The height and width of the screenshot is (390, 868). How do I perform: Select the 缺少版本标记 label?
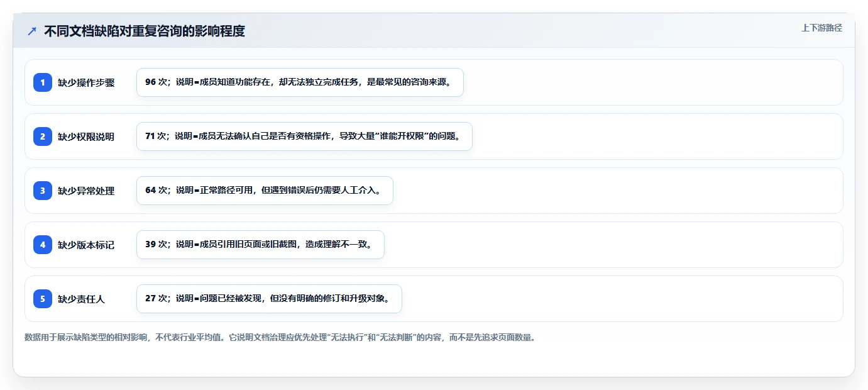click(86, 245)
